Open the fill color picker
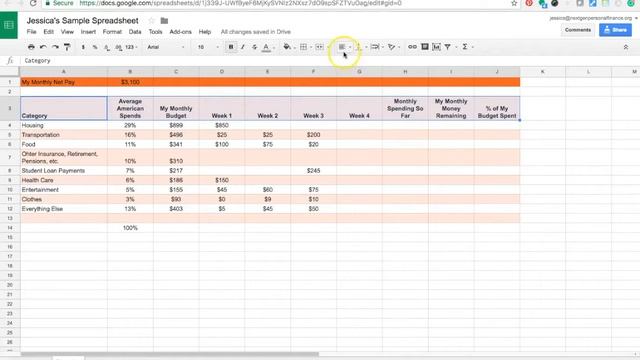 pos(287,47)
